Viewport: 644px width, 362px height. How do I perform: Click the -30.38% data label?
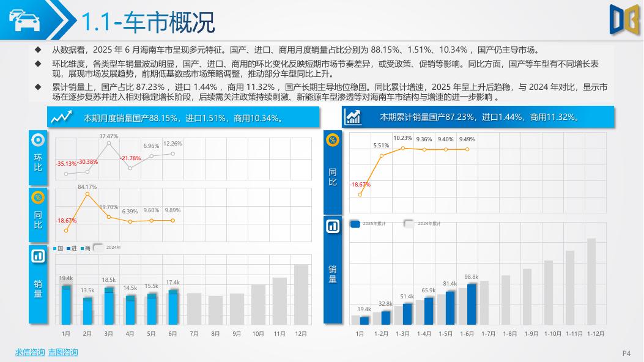pos(87,161)
